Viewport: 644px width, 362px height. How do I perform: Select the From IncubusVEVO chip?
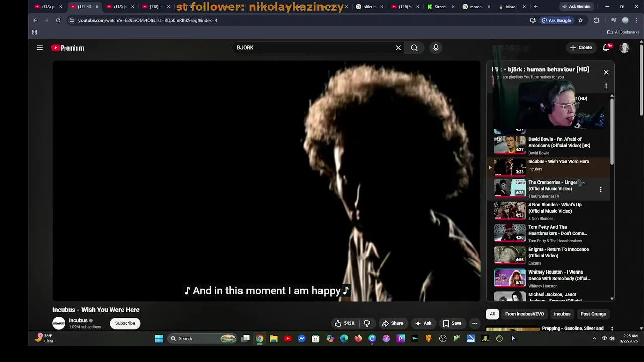point(524,314)
